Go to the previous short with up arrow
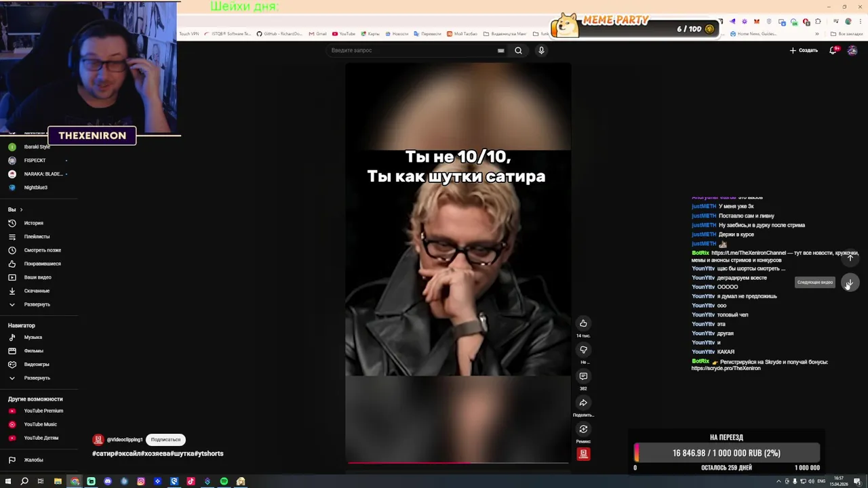 [850, 258]
